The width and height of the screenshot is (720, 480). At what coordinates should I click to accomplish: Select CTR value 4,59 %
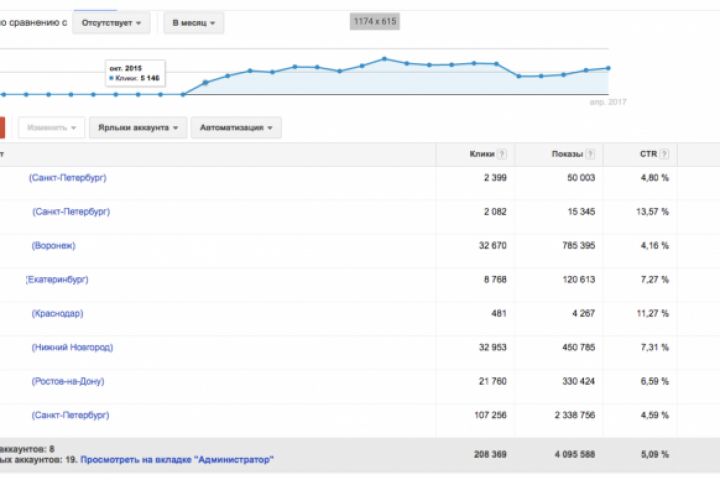point(655,415)
